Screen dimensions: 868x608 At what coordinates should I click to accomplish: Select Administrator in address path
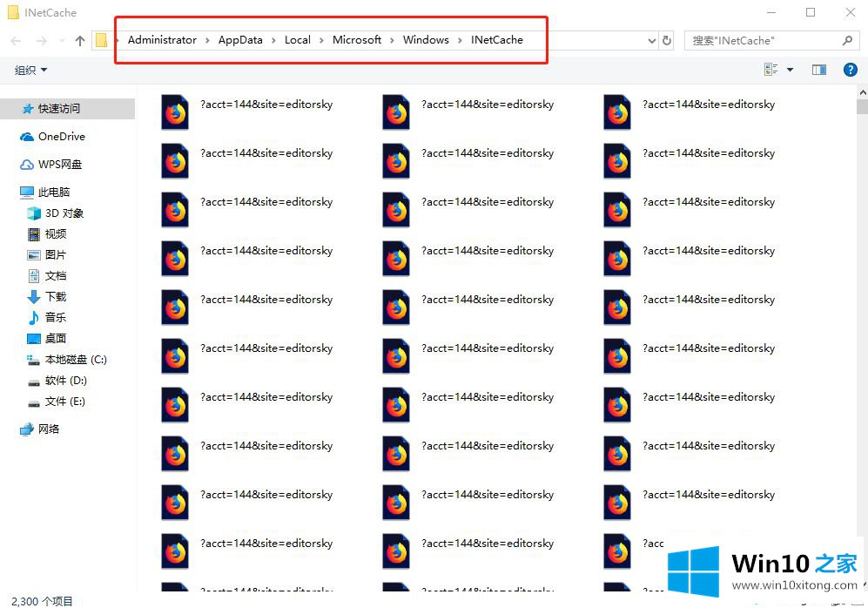click(x=162, y=40)
